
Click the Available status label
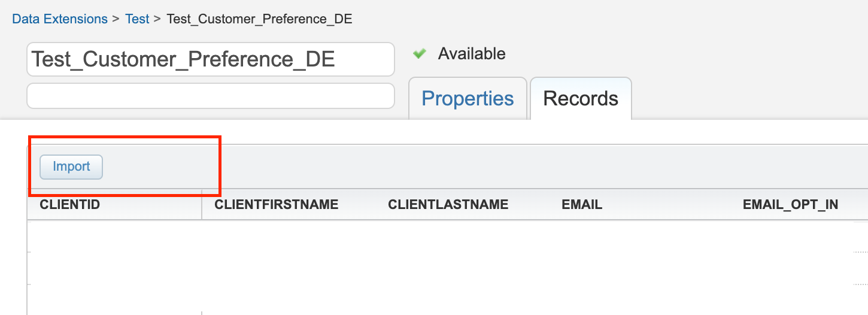472,54
